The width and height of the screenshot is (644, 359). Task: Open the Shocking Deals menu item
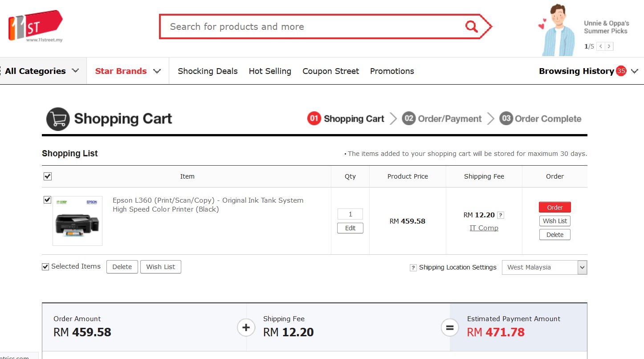click(x=208, y=71)
